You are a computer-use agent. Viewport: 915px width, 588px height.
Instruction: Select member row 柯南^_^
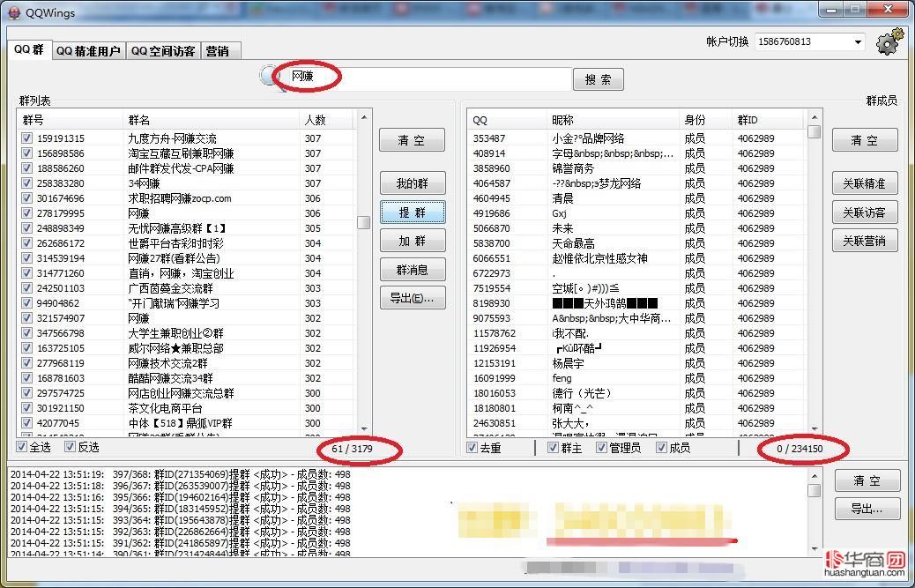click(x=636, y=408)
